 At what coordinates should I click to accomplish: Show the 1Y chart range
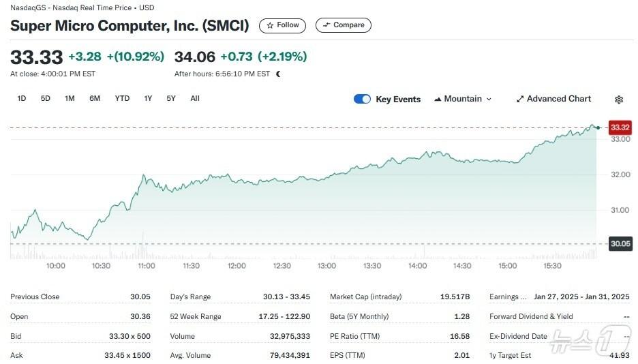[x=148, y=98]
